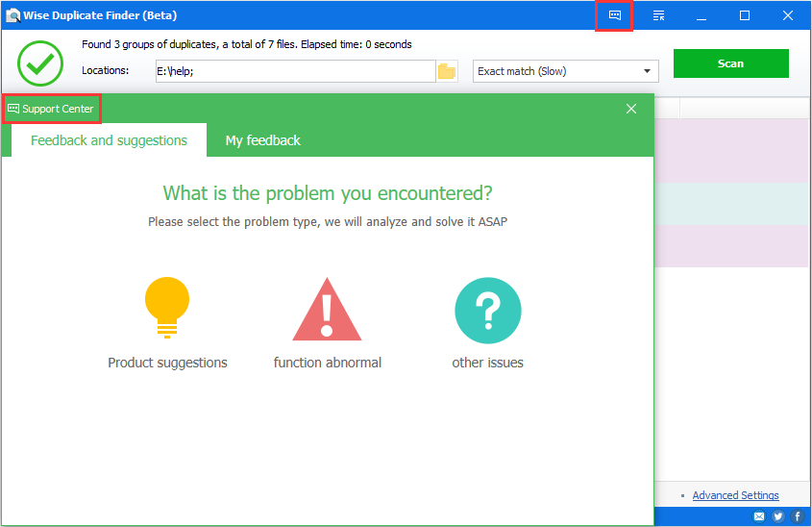Viewport: 812px width, 527px height.
Task: Close the Wise Duplicate Finder window
Action: pyautogui.click(x=788, y=15)
